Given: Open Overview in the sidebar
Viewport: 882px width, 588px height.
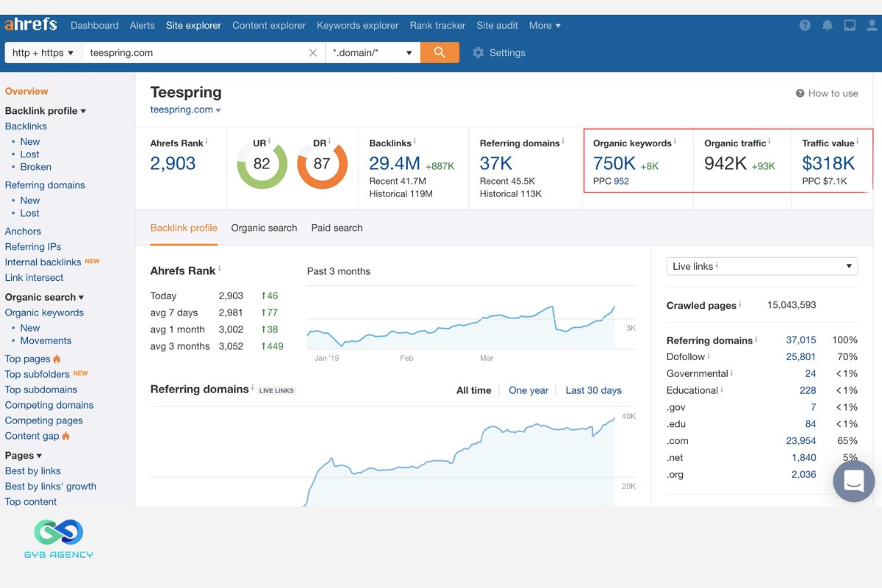Looking at the screenshot, I should pos(26,91).
